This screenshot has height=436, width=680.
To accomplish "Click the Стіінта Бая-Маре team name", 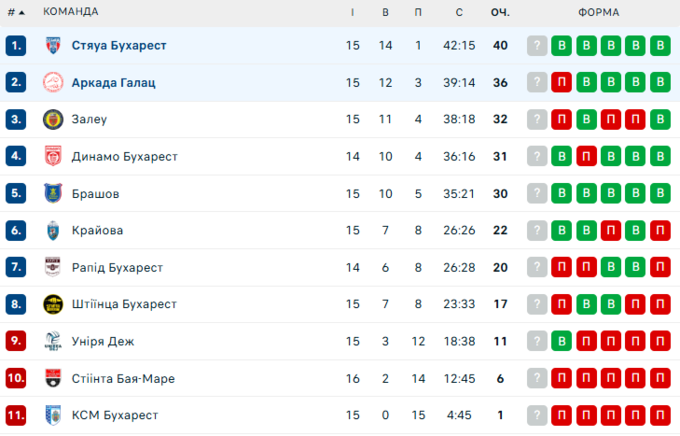I will tap(123, 378).
